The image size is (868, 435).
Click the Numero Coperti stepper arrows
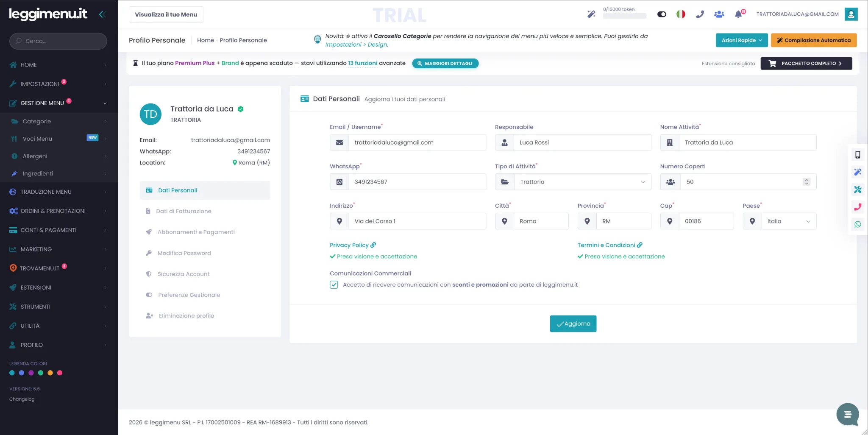click(x=806, y=182)
